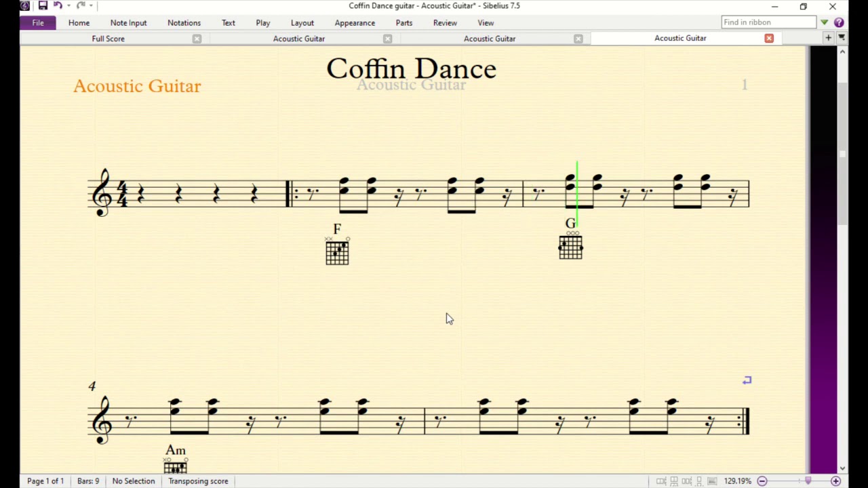This screenshot has width=868, height=488.
Task: Click the green playback line
Action: click(577, 195)
